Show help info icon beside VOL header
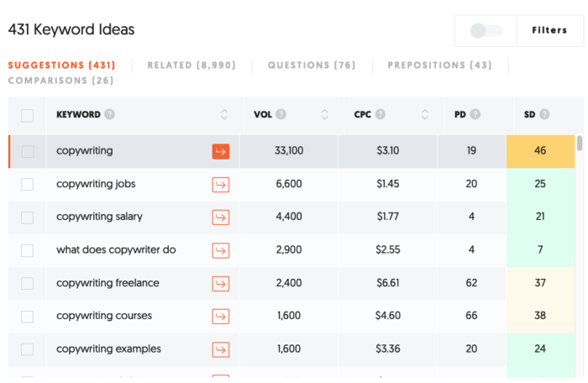The height and width of the screenshot is (383, 588). [x=281, y=115]
